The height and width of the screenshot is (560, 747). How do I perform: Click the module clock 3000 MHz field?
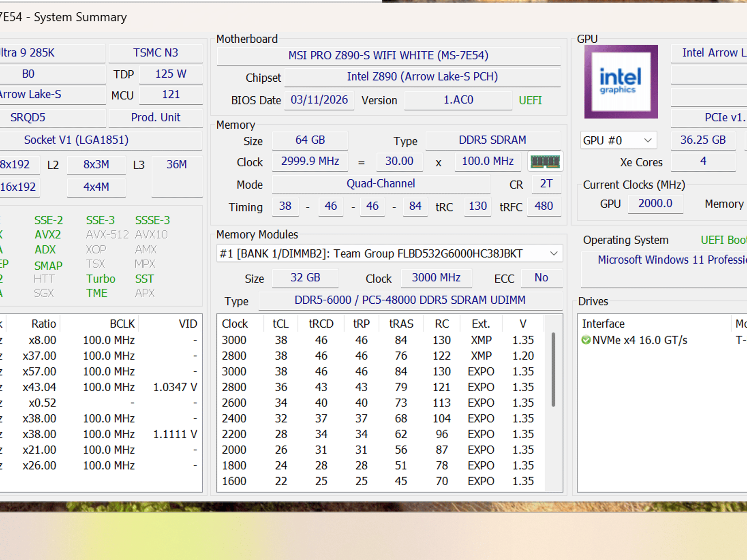point(436,278)
